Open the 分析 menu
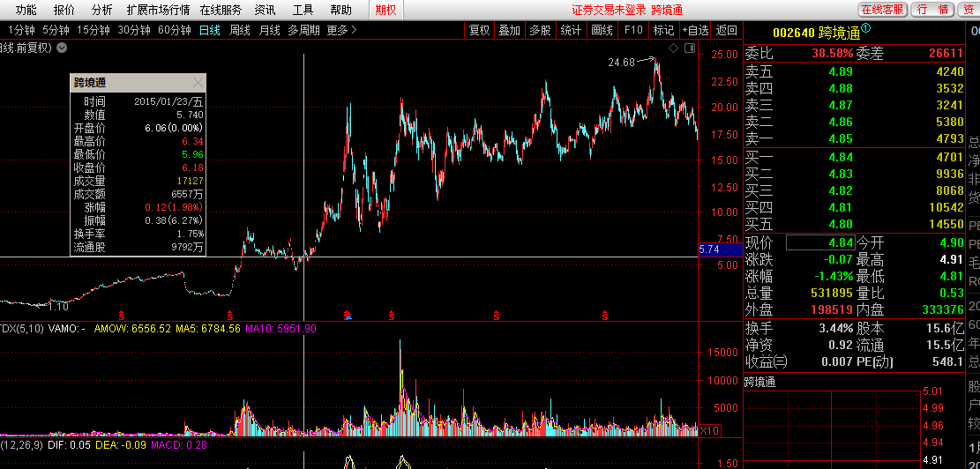 tap(101, 10)
